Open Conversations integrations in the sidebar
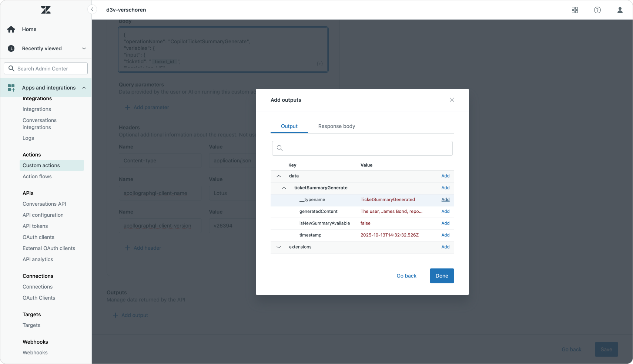 pyautogui.click(x=40, y=124)
